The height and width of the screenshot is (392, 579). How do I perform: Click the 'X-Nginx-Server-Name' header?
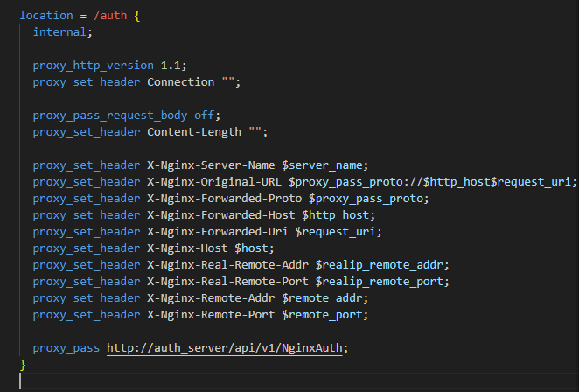(x=211, y=165)
